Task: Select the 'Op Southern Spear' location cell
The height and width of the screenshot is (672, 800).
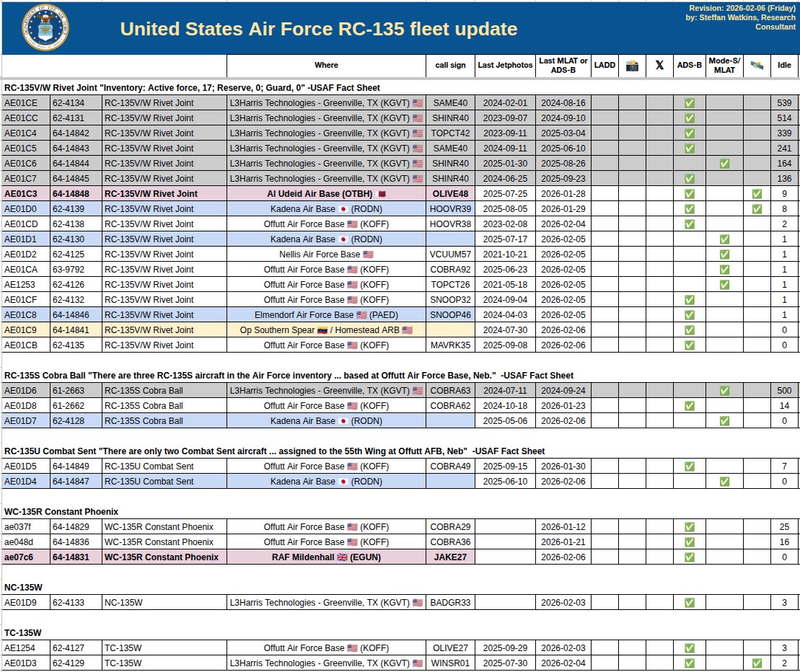Action: coord(326,330)
